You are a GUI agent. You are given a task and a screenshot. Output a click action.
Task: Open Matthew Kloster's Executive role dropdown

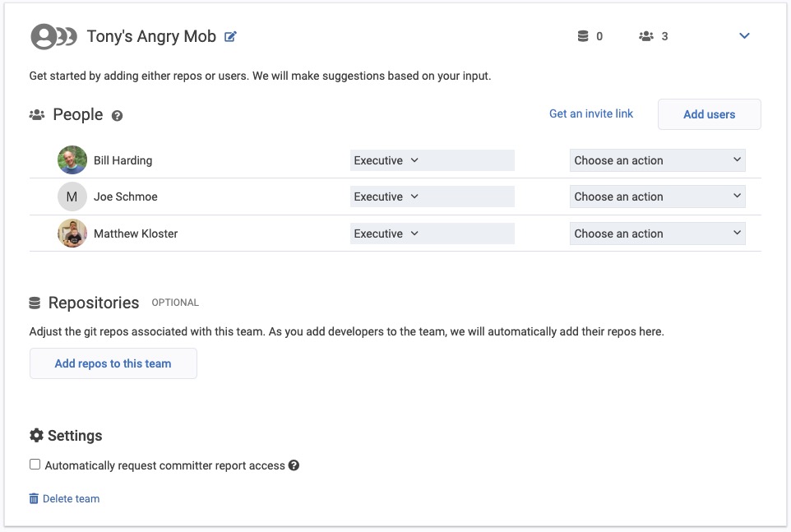(x=432, y=234)
